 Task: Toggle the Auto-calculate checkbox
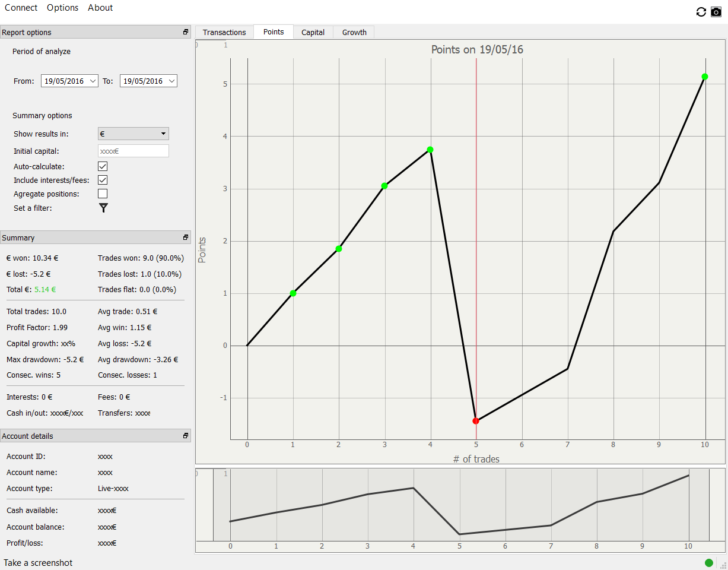103,166
